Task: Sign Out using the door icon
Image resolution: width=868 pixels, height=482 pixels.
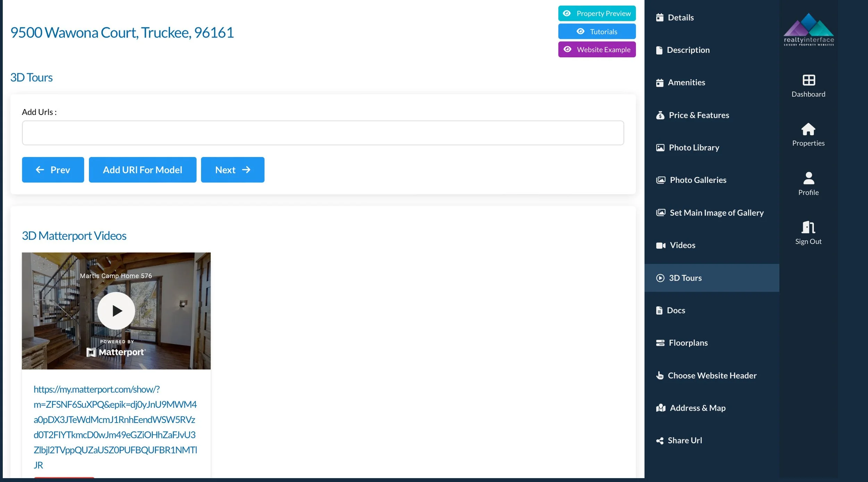Action: 808,232
